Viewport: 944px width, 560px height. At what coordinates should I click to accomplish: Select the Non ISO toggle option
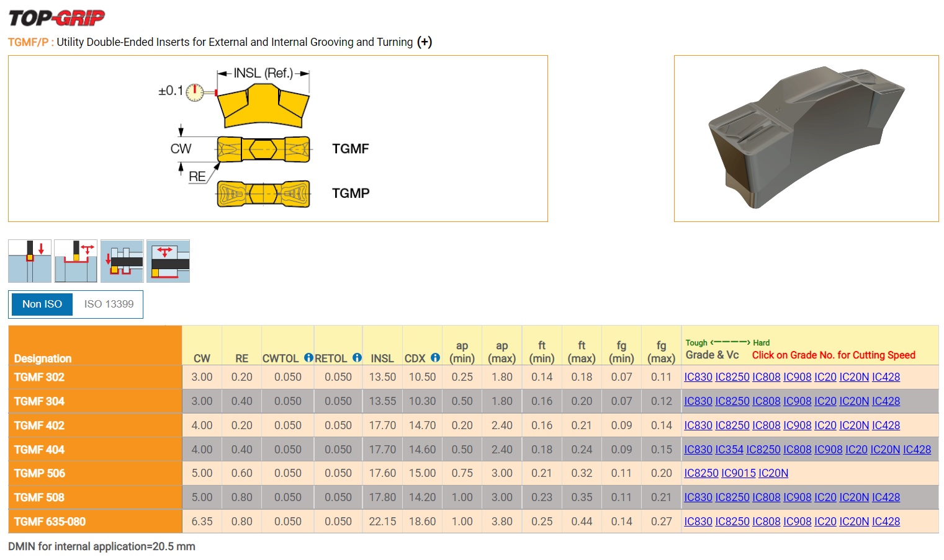pos(42,304)
